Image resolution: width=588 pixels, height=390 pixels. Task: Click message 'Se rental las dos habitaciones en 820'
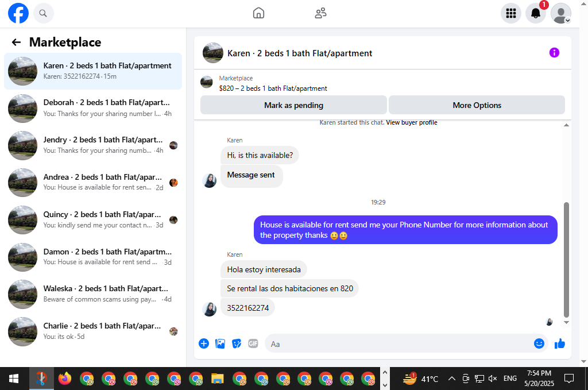click(x=290, y=288)
